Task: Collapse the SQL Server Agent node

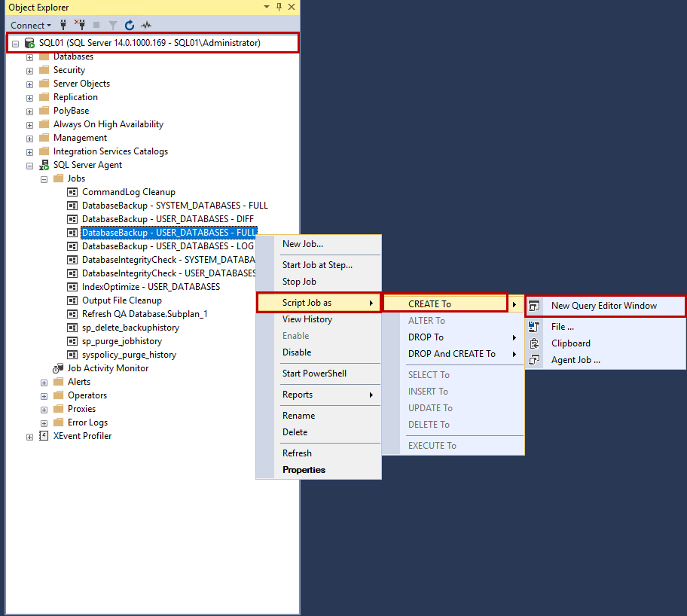Action: tap(29, 164)
